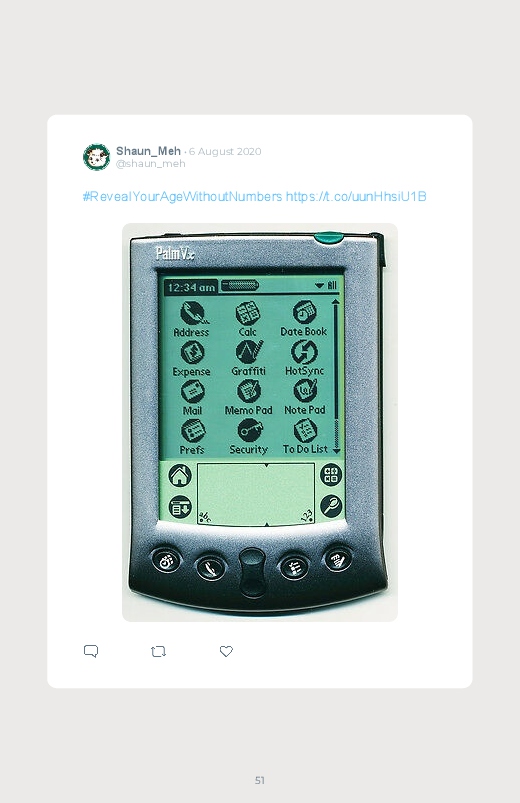Image resolution: width=520 pixels, height=803 pixels.
Task: Open the Mail app icon
Action: pos(193,392)
